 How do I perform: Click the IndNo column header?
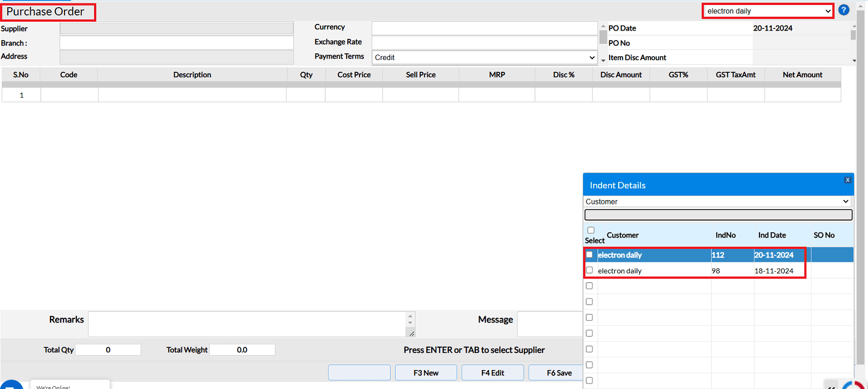coord(726,235)
